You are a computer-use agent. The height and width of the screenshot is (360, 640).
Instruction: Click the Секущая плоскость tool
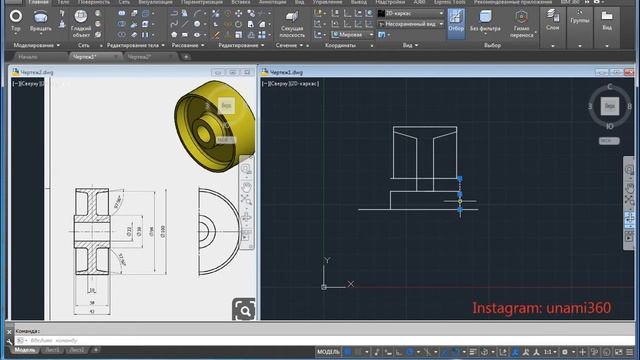click(x=292, y=24)
